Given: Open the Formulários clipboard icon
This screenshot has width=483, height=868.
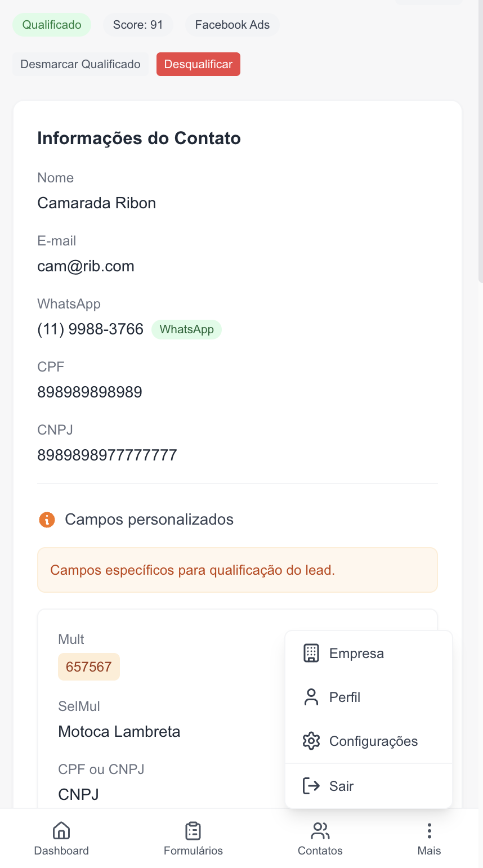Looking at the screenshot, I should pos(193,831).
